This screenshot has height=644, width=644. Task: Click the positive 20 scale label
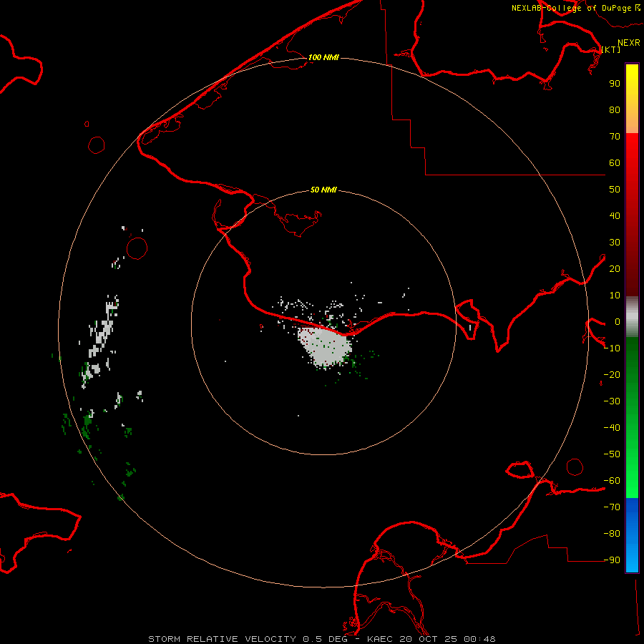coord(615,268)
